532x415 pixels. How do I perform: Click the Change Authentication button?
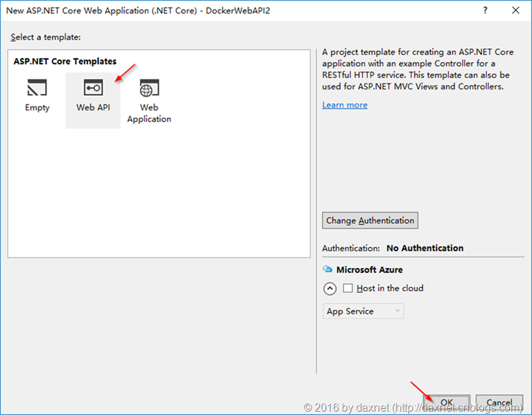370,221
